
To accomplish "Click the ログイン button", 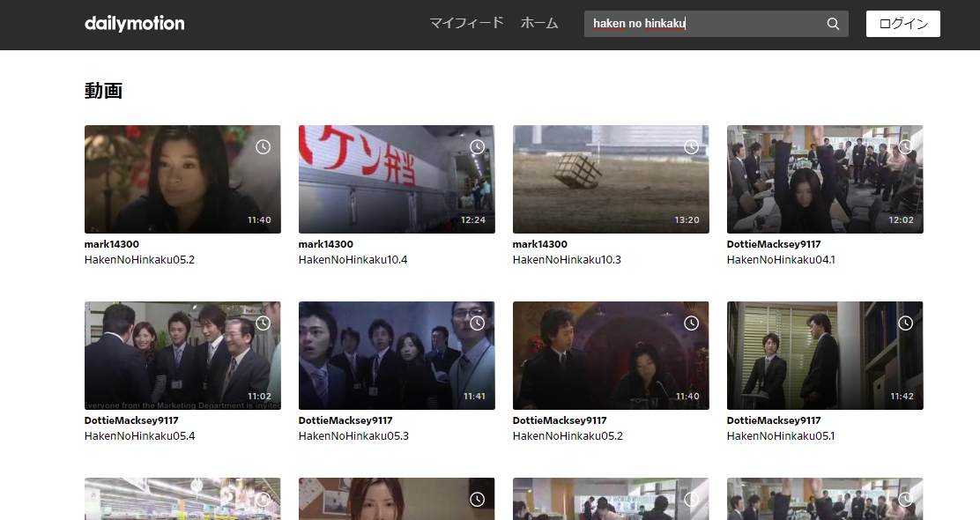I will 903,24.
